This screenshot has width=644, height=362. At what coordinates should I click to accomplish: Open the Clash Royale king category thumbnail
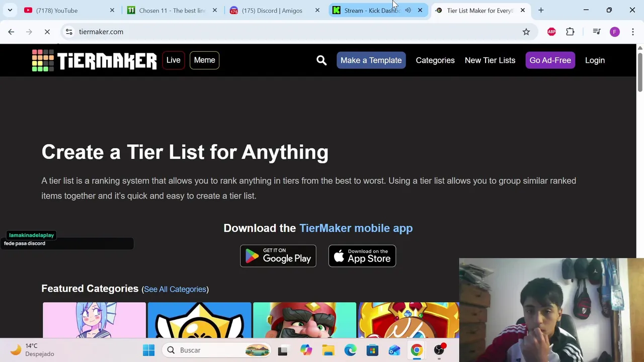304,320
